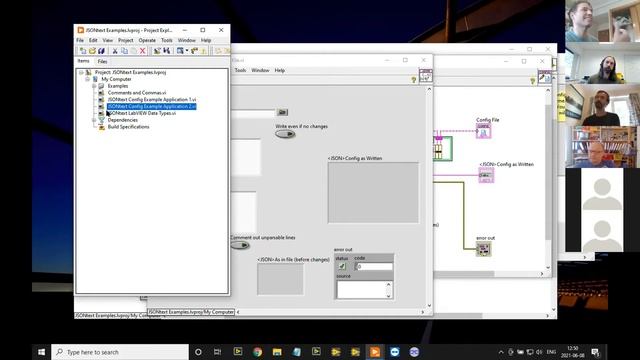This screenshot has width=640, height=360.
Task: Expand the Examples folder node
Action: click(94, 86)
